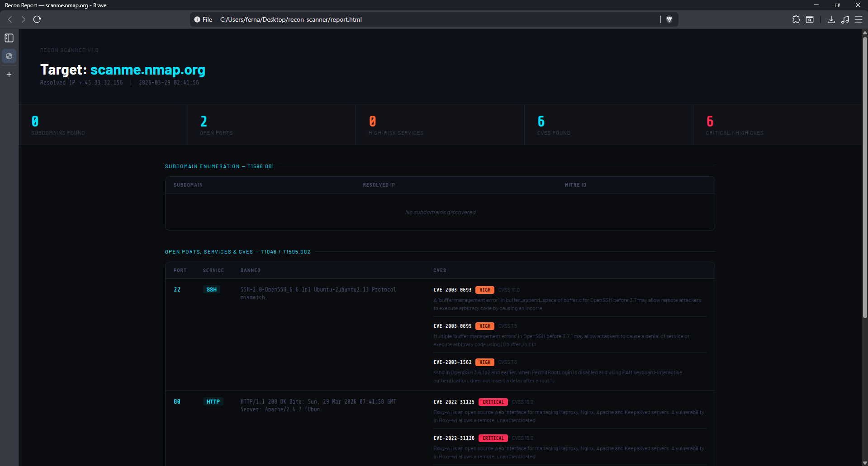The height and width of the screenshot is (466, 868).
Task: Click the HTTP service badge
Action: click(x=213, y=402)
